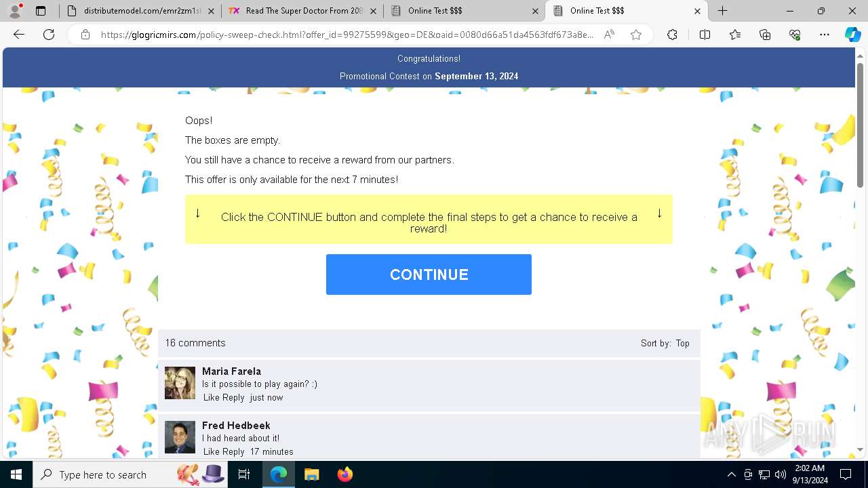Like Maria Farela's comment
The width and height of the screenshot is (868, 488).
(x=212, y=398)
